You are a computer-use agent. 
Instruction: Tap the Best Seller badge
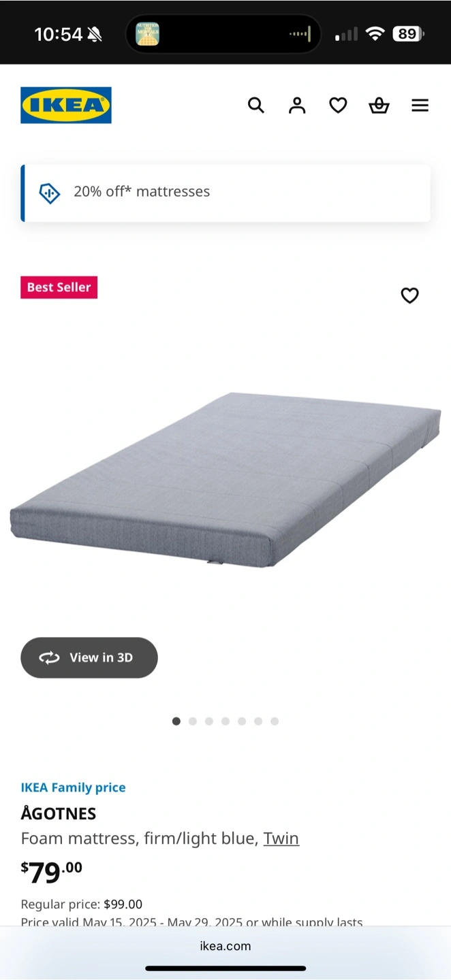[x=59, y=287]
